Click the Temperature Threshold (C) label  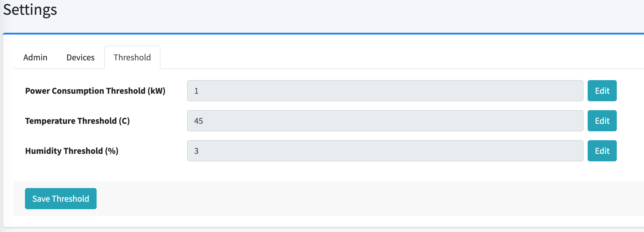77,121
